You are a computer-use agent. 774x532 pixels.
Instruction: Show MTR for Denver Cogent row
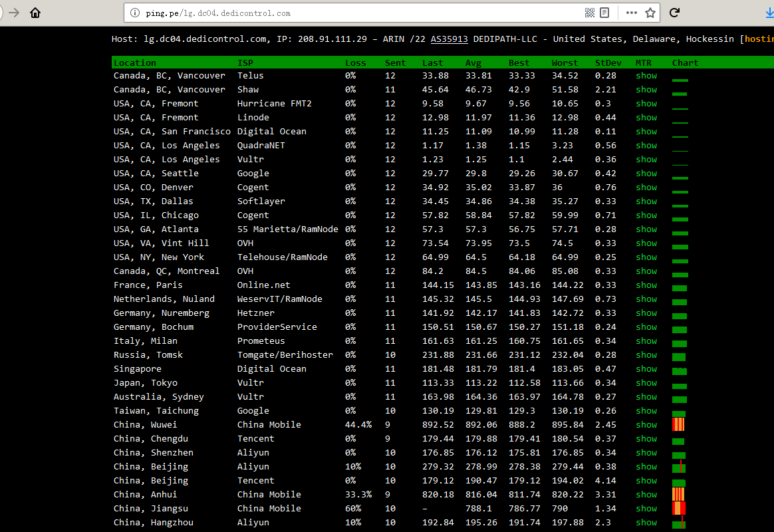[x=646, y=187]
